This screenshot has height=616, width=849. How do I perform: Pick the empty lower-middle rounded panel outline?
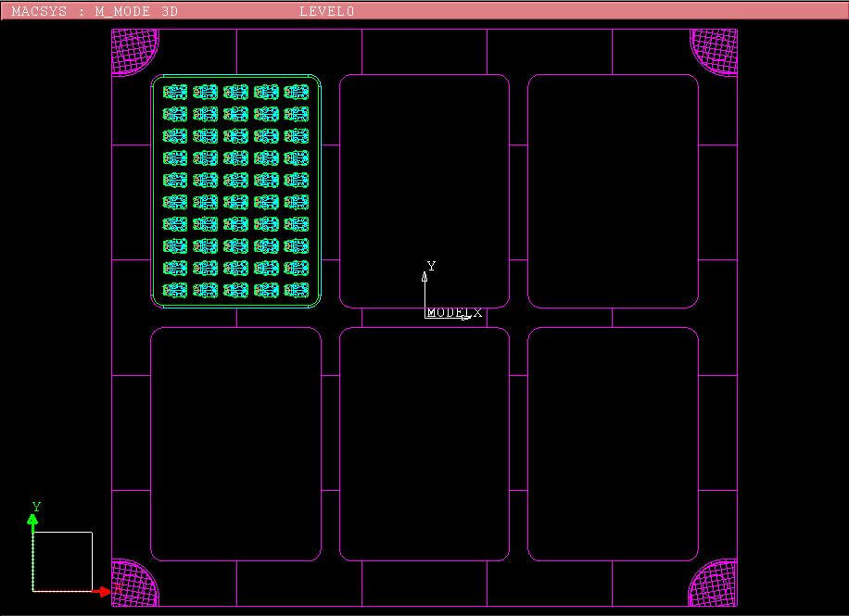(424, 444)
